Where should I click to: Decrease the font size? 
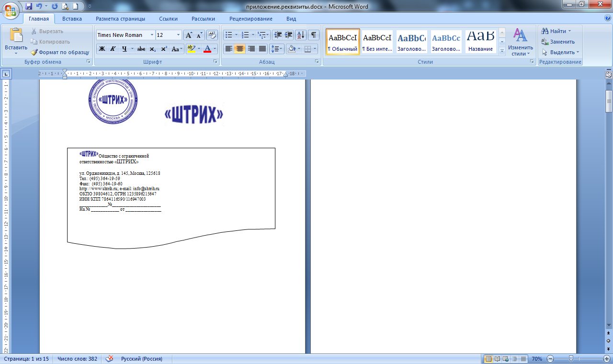200,35
